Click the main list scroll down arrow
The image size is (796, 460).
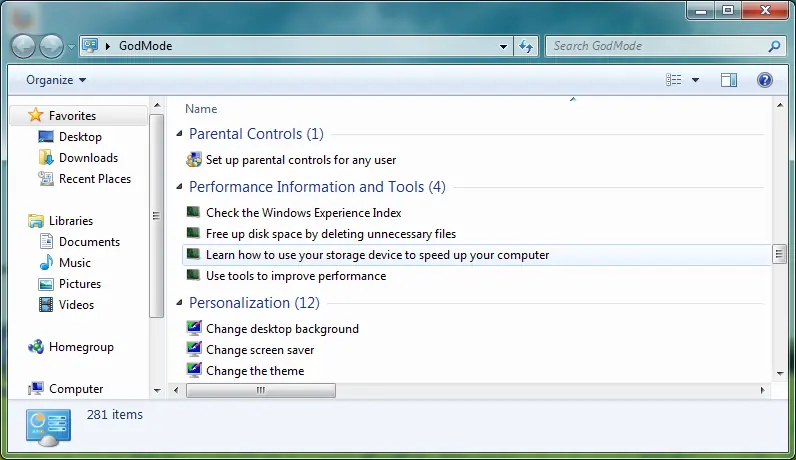point(780,374)
